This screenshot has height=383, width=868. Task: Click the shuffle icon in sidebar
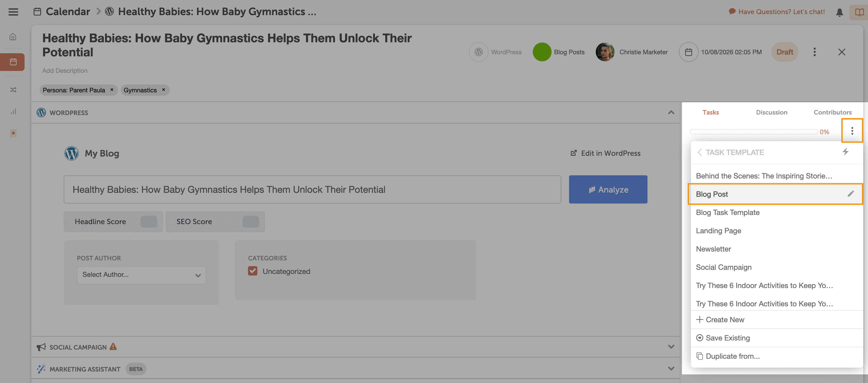pyautogui.click(x=13, y=89)
